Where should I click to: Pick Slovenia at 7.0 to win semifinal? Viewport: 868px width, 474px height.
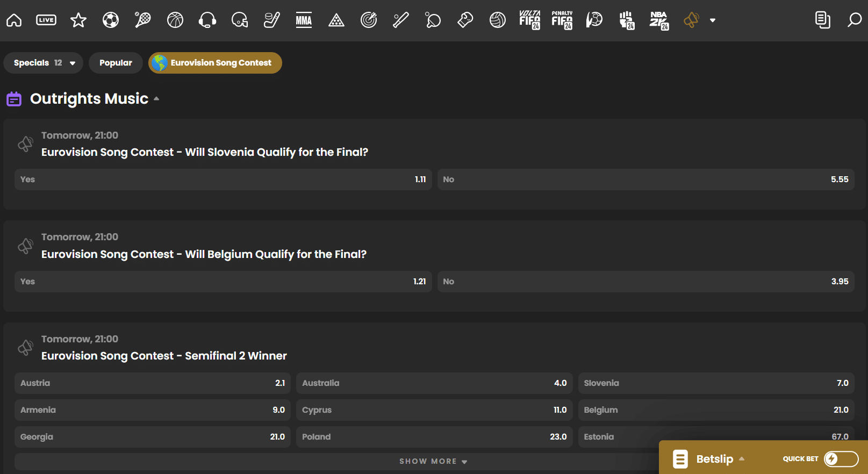(716, 383)
